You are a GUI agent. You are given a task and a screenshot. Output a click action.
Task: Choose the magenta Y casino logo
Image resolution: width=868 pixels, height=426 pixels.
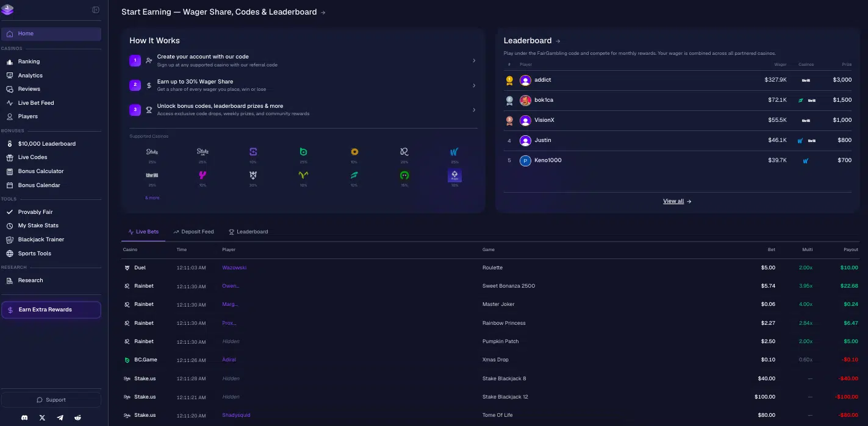[203, 176]
